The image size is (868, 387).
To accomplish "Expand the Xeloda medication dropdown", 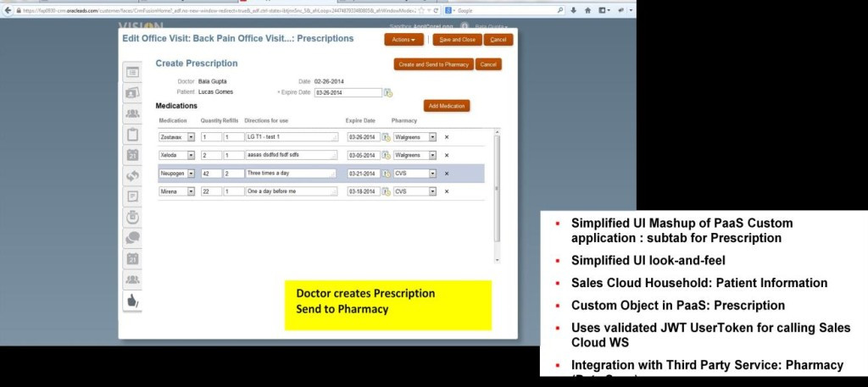I will pos(191,155).
